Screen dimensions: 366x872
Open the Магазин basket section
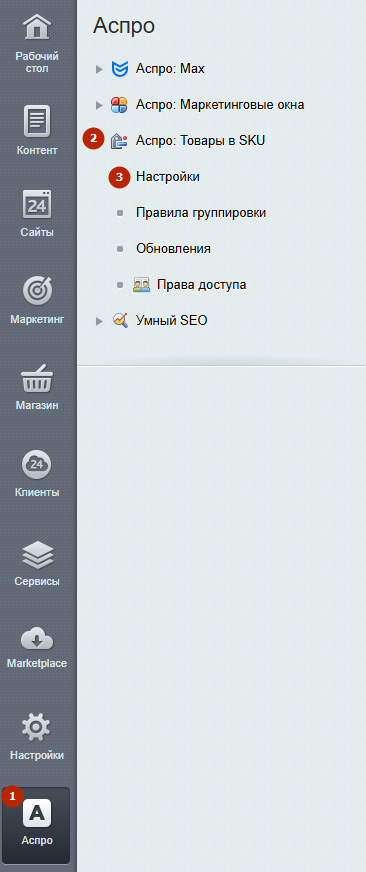coord(37,387)
